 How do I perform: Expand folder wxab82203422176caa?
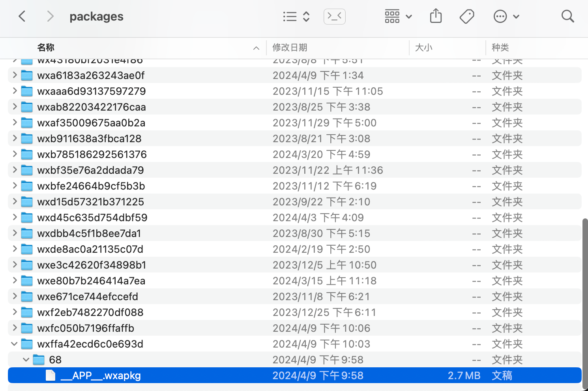point(15,107)
